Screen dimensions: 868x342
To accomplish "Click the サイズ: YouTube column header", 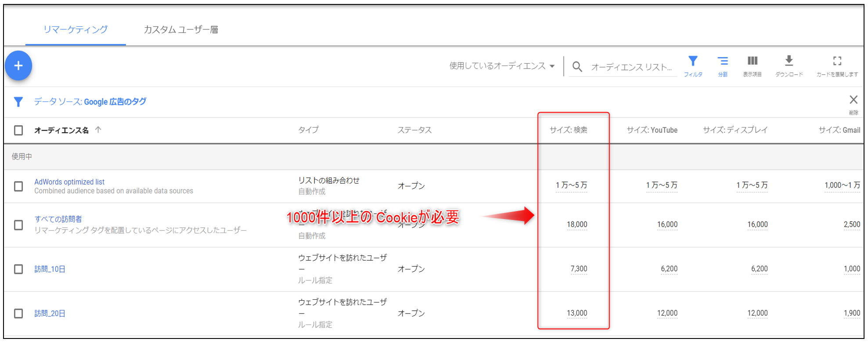I will coord(652,130).
